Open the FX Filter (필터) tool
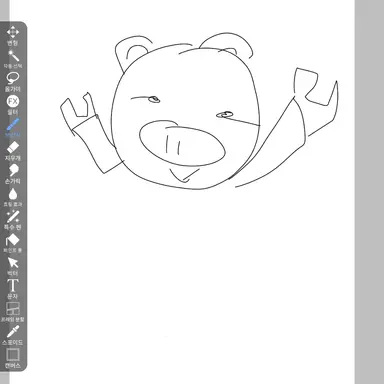This screenshot has height=384, width=384. point(13,105)
